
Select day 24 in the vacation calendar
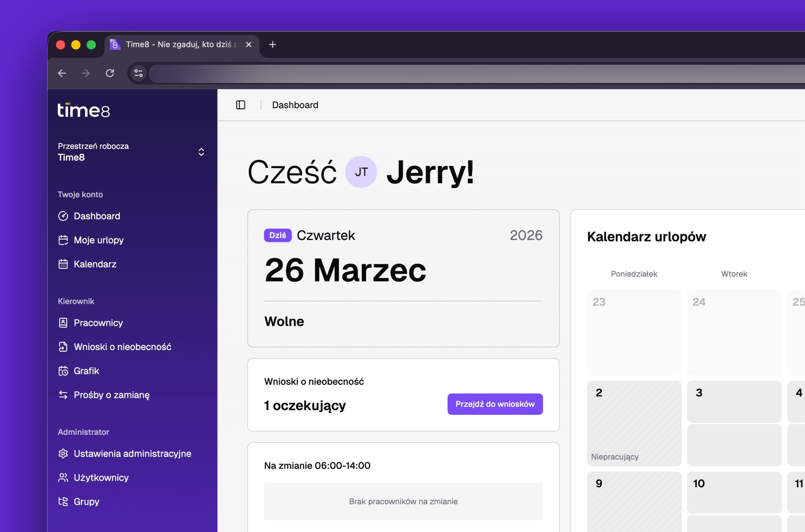pos(734,332)
